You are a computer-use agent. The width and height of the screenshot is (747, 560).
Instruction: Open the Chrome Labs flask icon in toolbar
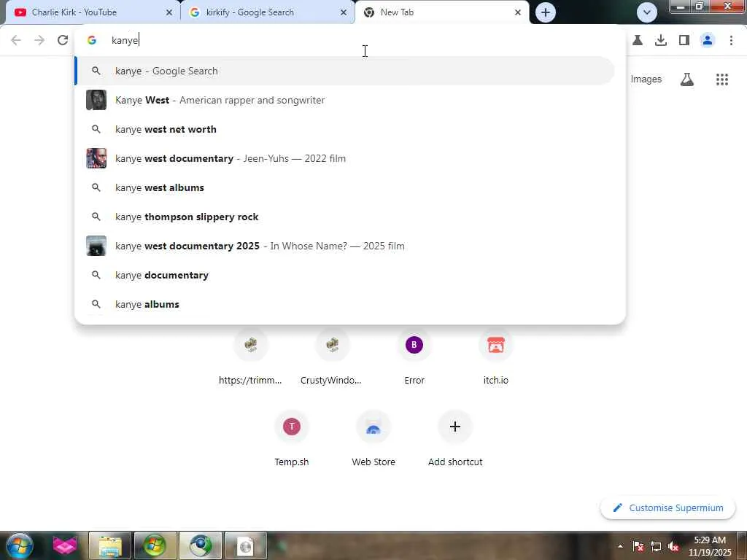638,40
